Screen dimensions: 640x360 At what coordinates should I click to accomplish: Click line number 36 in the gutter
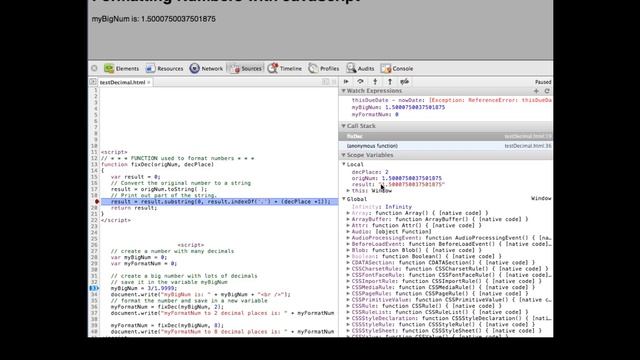[x=94, y=307]
